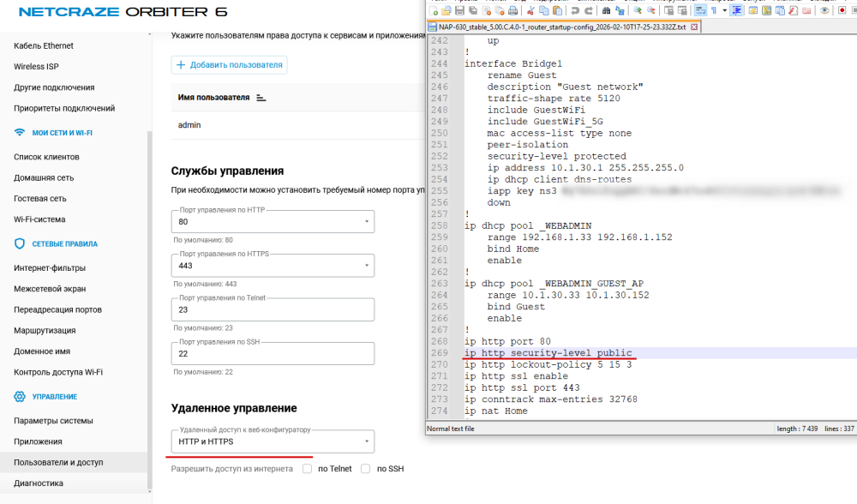Click the Zoom In toolbar icon
Screen dimensions: 857x504
click(638, 10)
